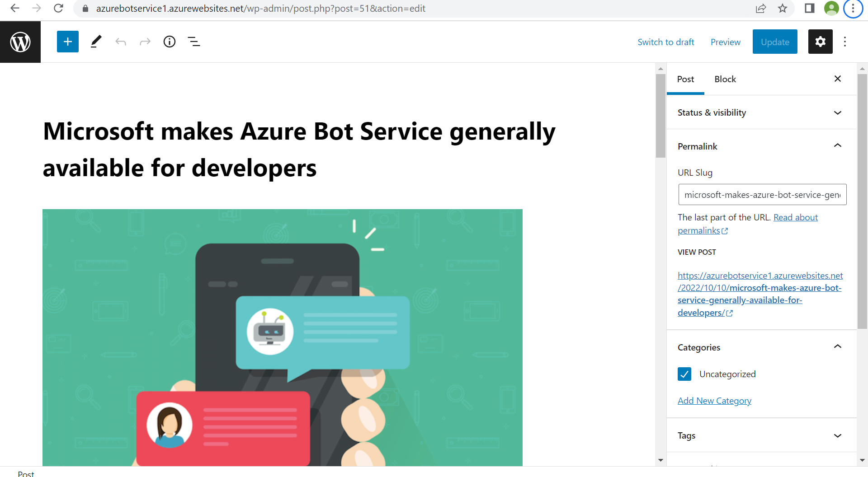
Task: Undo the last change
Action: point(121,42)
